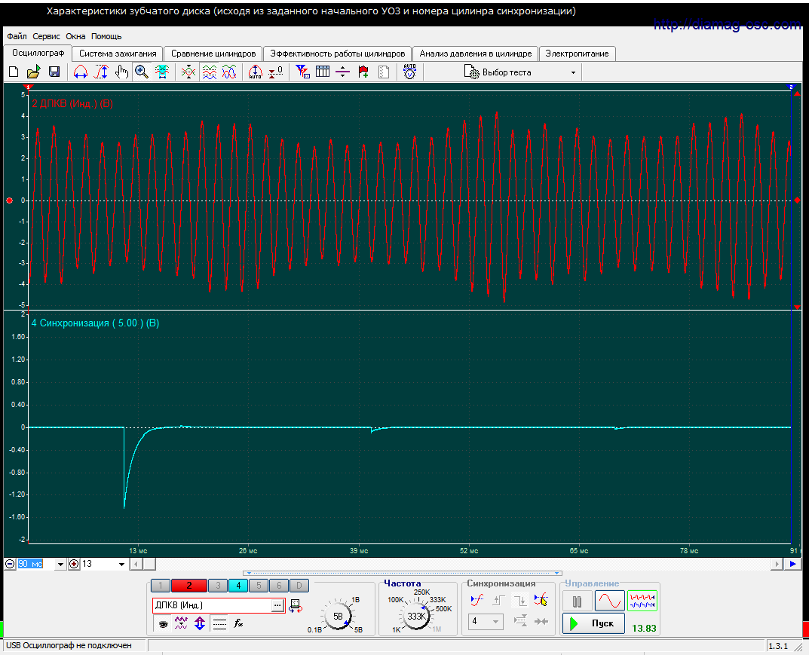Click the greyed-out checklist report icon
The height and width of the screenshot is (655, 812).
click(x=384, y=72)
